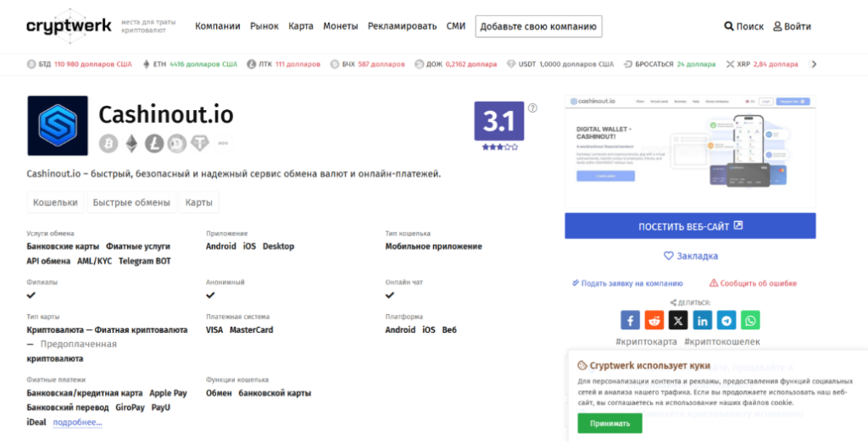
Task: Click 'Подать заявку на компанию' link
Action: tap(627, 283)
